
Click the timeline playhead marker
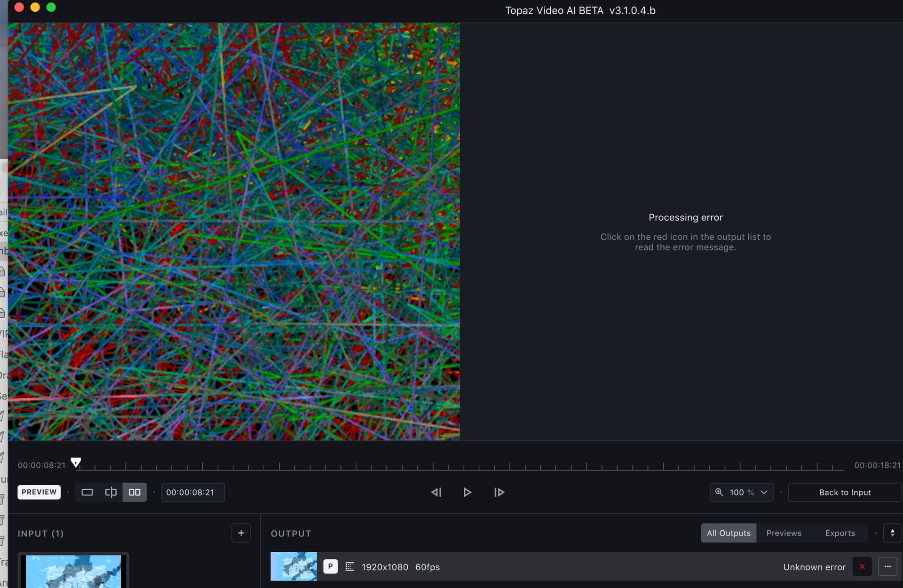coord(76,463)
